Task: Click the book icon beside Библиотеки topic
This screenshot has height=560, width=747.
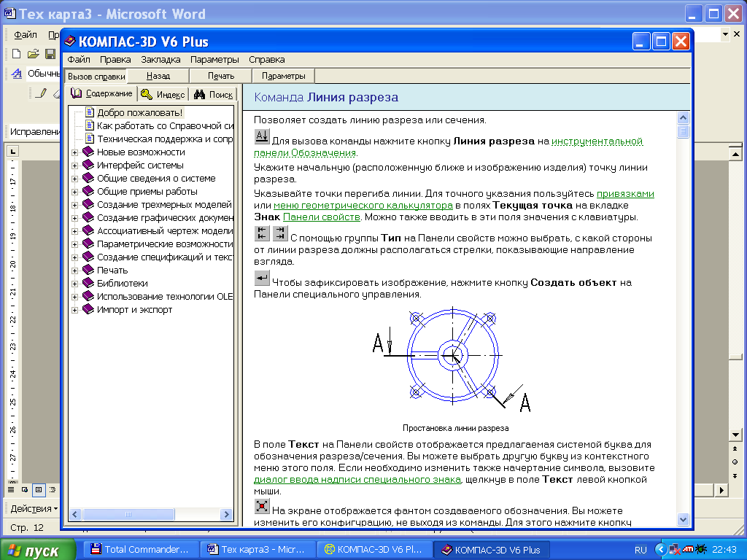Action: [88, 283]
